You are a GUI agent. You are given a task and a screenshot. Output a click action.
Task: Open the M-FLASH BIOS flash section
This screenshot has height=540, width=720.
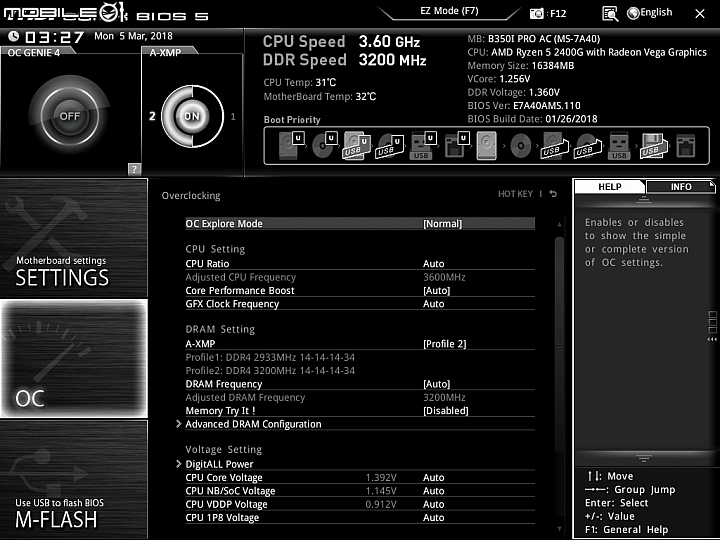point(73,479)
